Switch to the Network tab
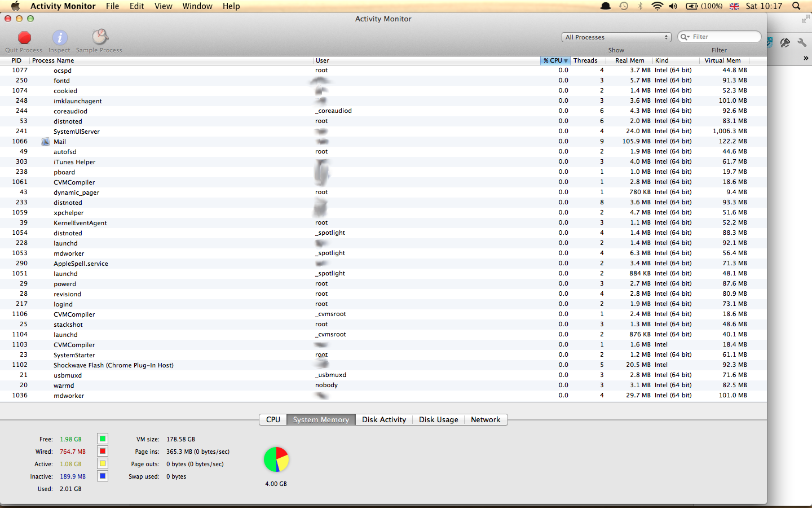The image size is (812, 508). [x=486, y=419]
